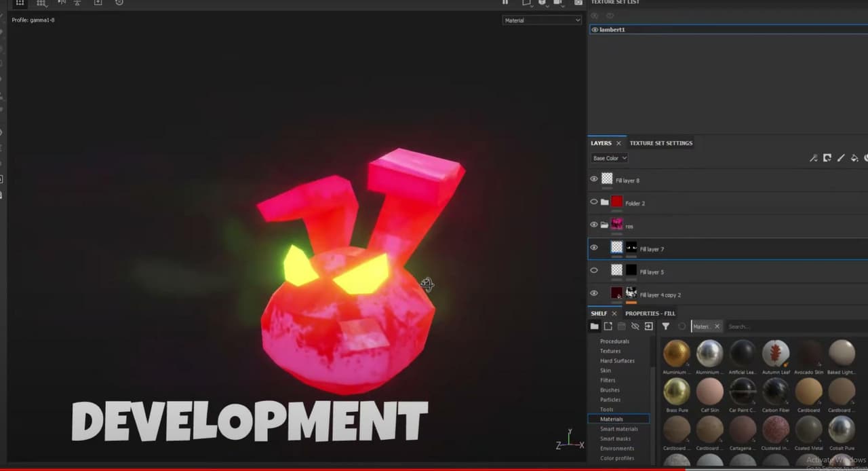Click the shelf funnel filter icon
Viewport: 868px width, 471px height.
click(x=666, y=326)
